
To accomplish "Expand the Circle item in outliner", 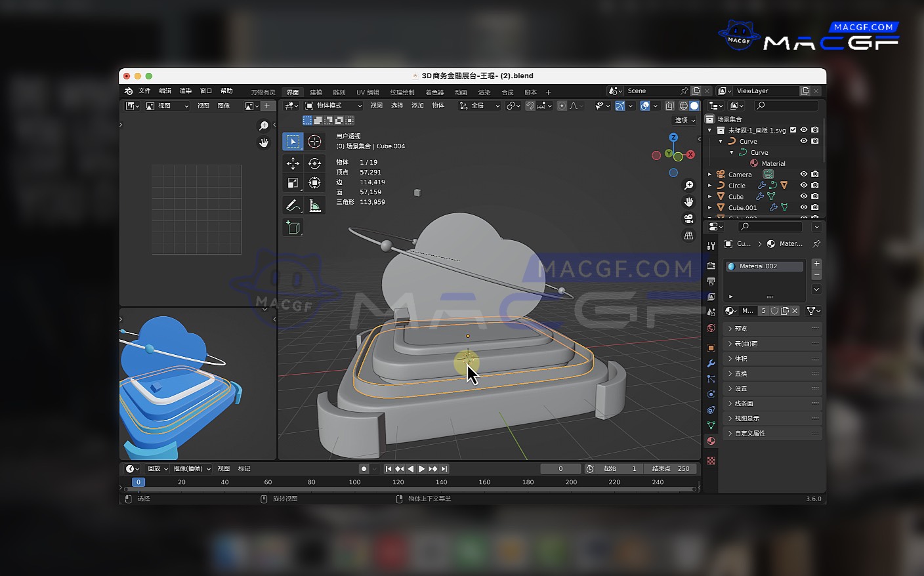I will click(709, 186).
